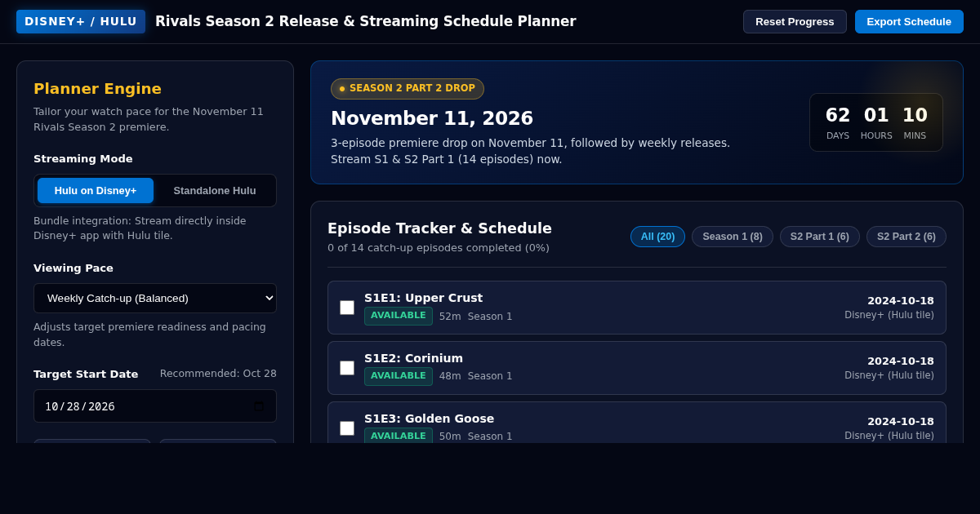Click the S1E1: Upper Crust title

click(423, 298)
